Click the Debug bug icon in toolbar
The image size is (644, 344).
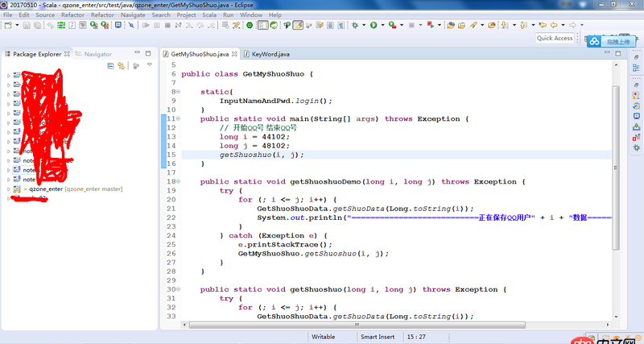point(353,26)
